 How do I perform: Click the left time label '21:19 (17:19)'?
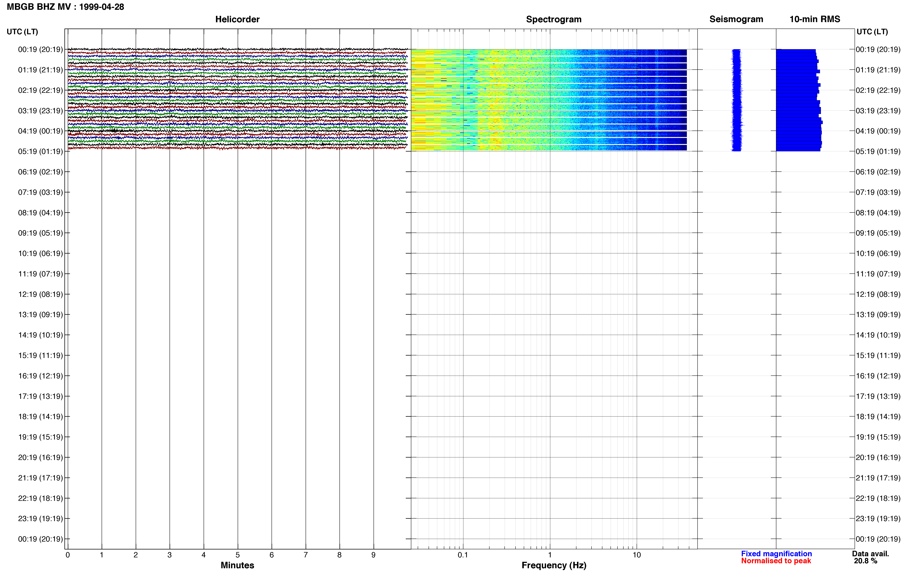tap(41, 478)
